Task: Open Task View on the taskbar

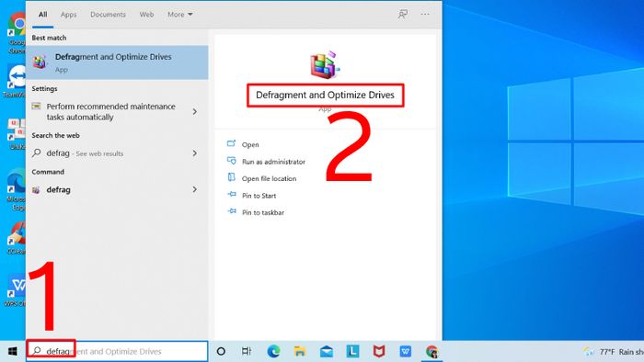Action: [x=246, y=351]
